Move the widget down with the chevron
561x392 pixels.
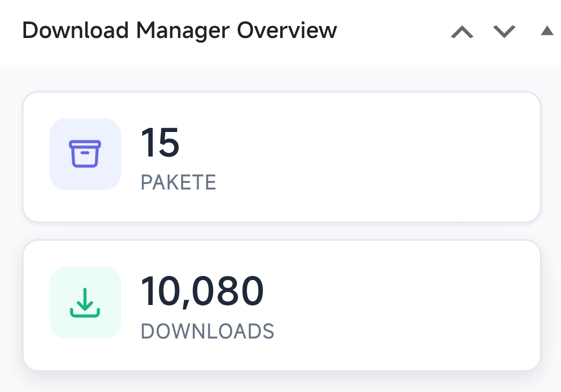point(504,31)
